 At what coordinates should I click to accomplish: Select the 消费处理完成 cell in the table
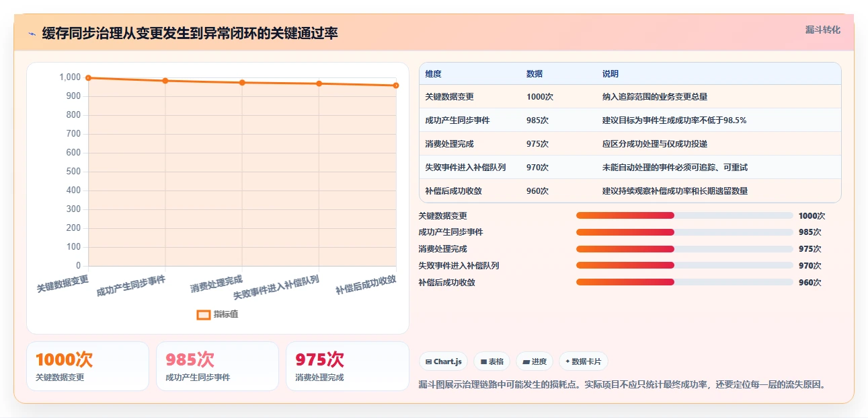(449, 144)
